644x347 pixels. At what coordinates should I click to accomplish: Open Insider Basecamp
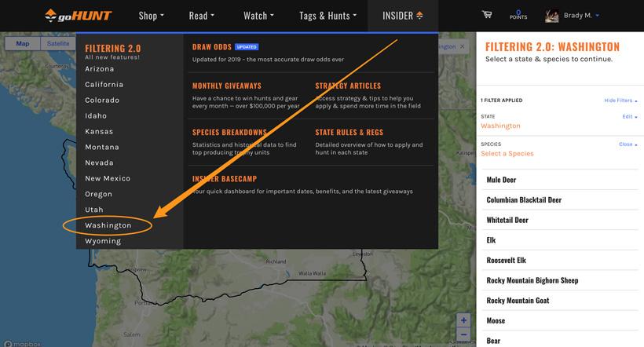tap(225, 179)
